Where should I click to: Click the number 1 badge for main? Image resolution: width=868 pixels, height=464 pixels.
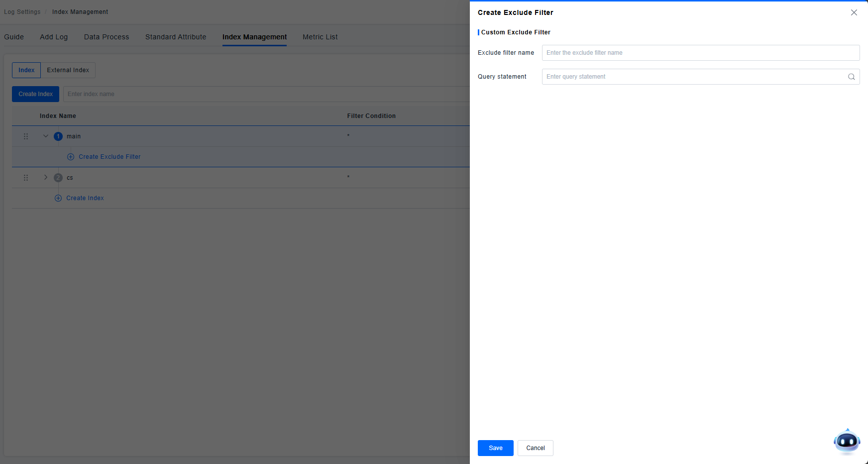pos(58,136)
